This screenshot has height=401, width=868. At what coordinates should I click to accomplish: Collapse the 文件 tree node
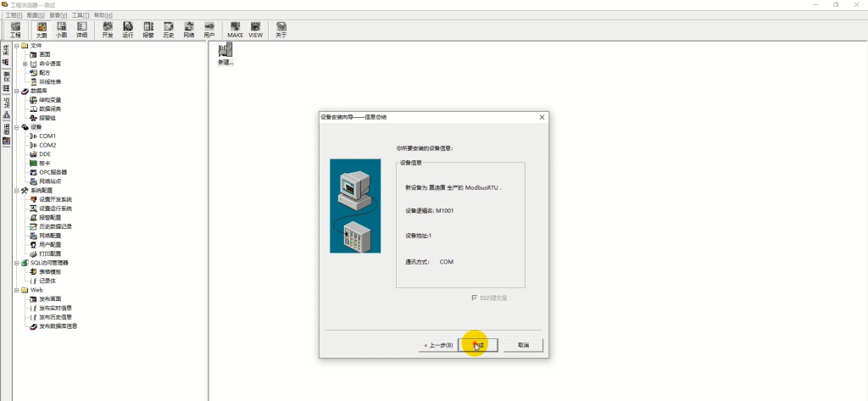click(x=17, y=45)
